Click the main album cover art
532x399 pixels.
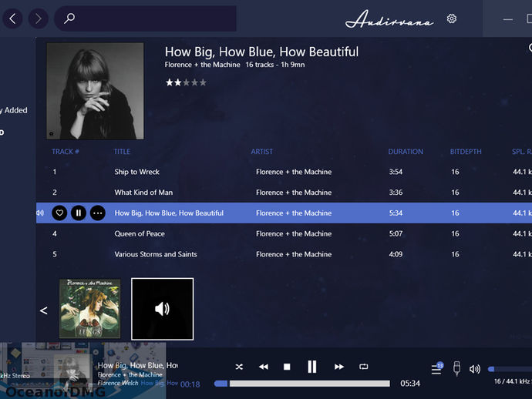pyautogui.click(x=95, y=91)
